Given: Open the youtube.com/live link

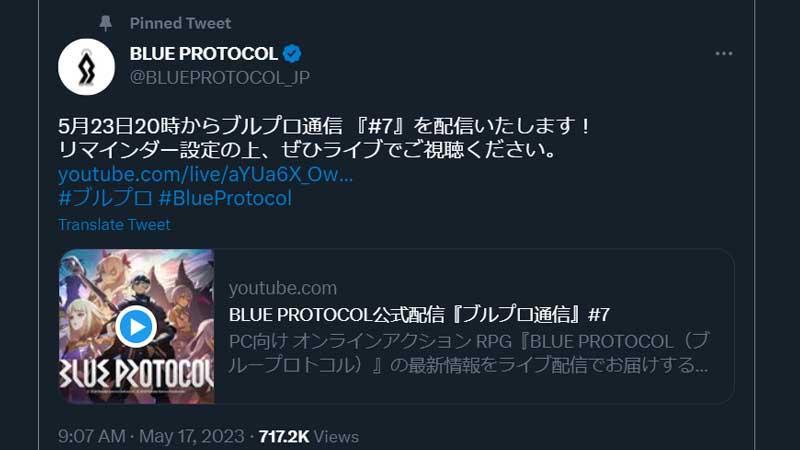Looking at the screenshot, I should pos(205,174).
